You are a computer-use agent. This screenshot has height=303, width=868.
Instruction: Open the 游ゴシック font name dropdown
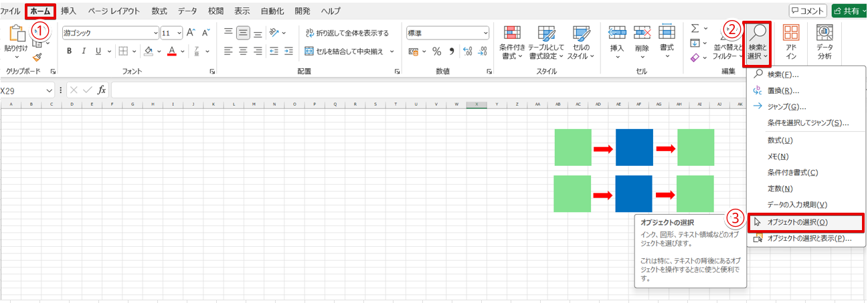click(x=155, y=32)
